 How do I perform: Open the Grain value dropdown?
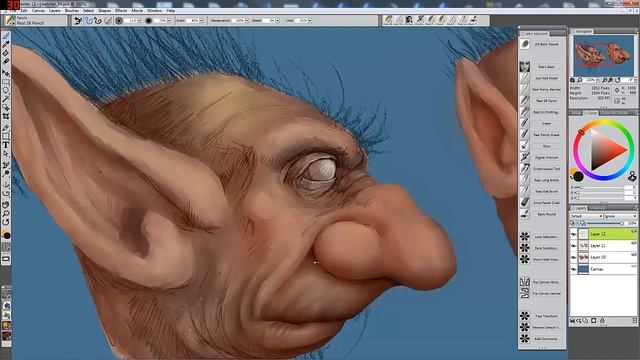coord(201,20)
